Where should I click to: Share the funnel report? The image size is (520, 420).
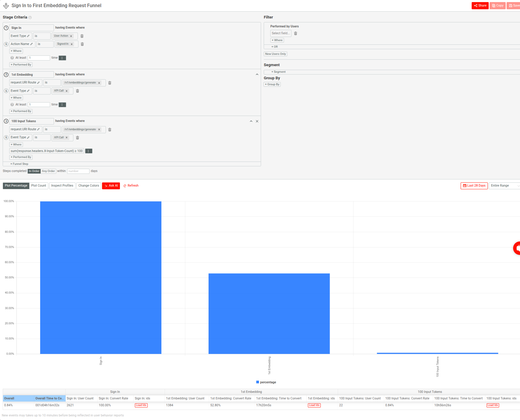480,5
